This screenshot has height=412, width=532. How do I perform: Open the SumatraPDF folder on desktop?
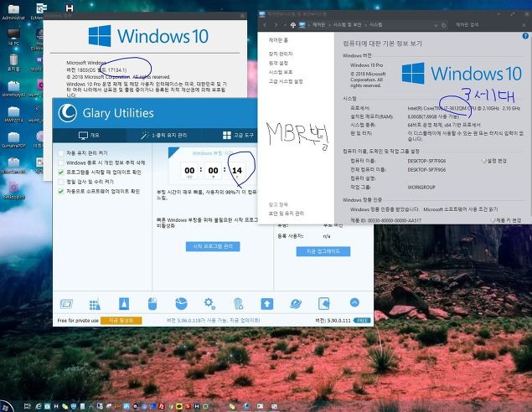point(13,140)
